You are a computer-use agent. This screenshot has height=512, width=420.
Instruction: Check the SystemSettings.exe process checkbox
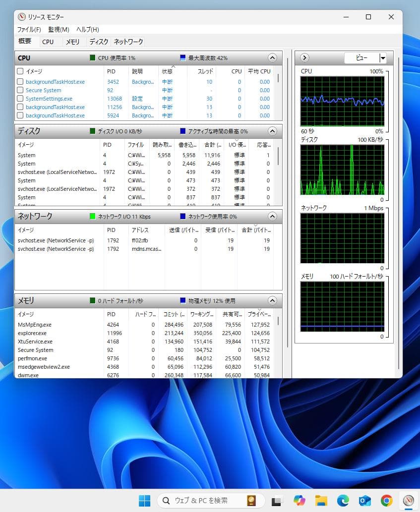point(20,99)
